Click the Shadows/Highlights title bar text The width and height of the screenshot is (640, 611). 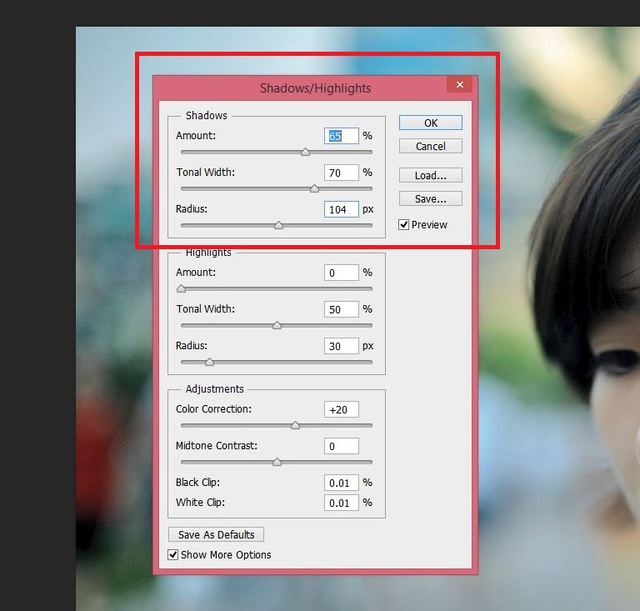[x=316, y=88]
